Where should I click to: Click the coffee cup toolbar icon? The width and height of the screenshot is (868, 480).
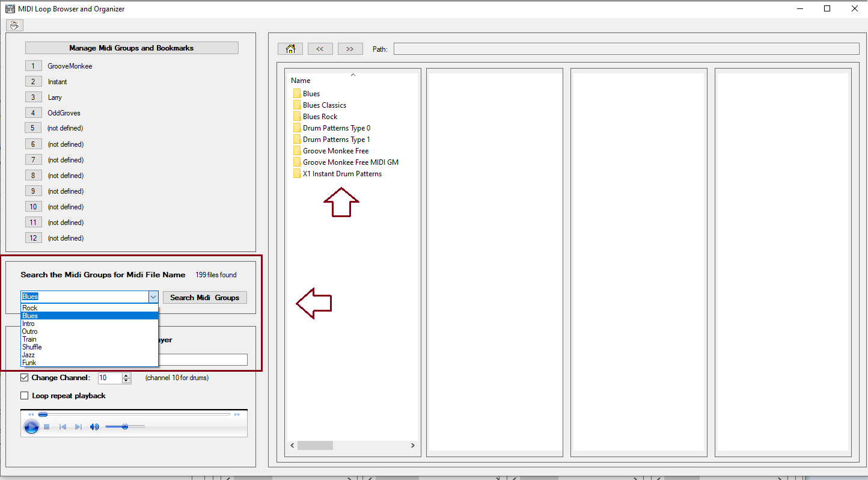(x=14, y=25)
